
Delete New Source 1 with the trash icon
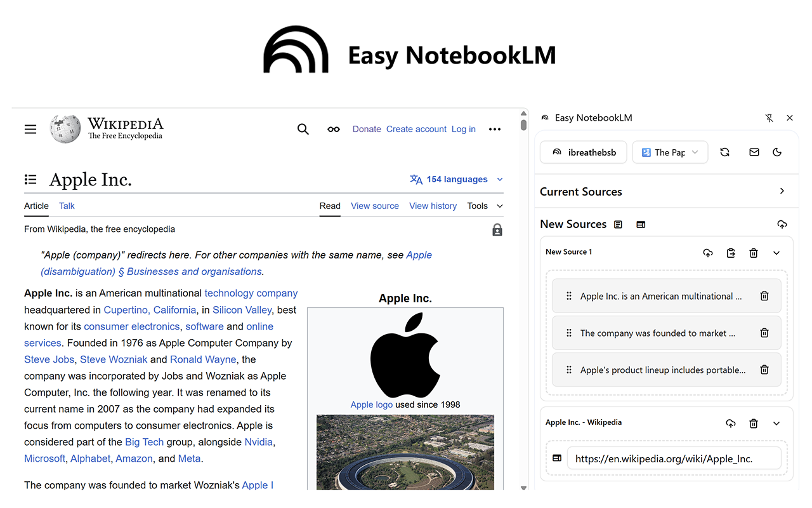tap(754, 253)
